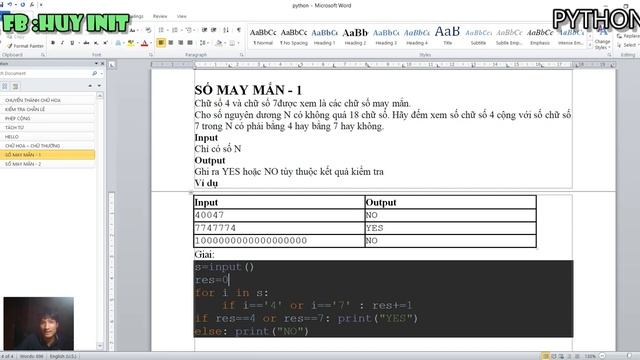Screen dimensions: 640x360
Task: Click the Navigation pane vertical scrollbar up arrow
Action: 100,96
